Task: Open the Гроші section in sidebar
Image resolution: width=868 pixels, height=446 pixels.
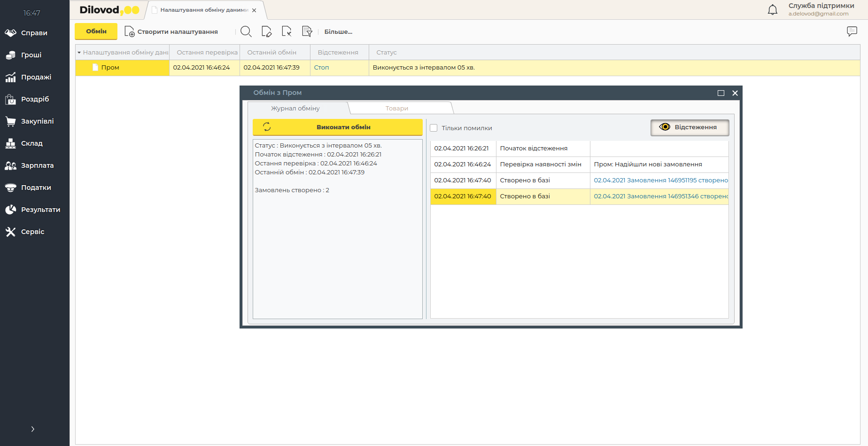Action: [x=31, y=55]
